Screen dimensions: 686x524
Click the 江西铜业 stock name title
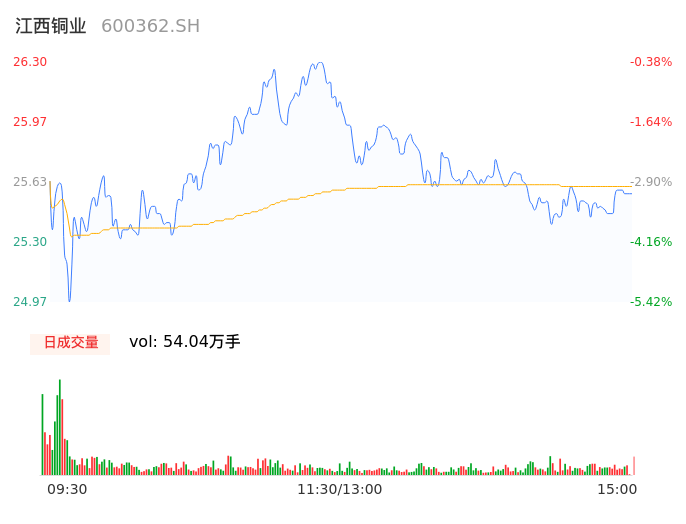[x=51, y=26]
